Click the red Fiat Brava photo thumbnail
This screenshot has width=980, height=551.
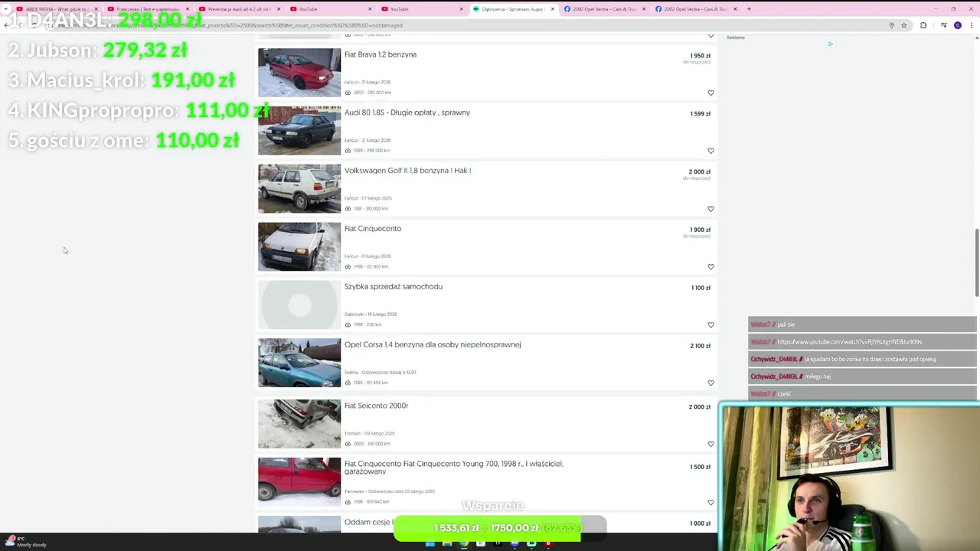[x=299, y=73]
